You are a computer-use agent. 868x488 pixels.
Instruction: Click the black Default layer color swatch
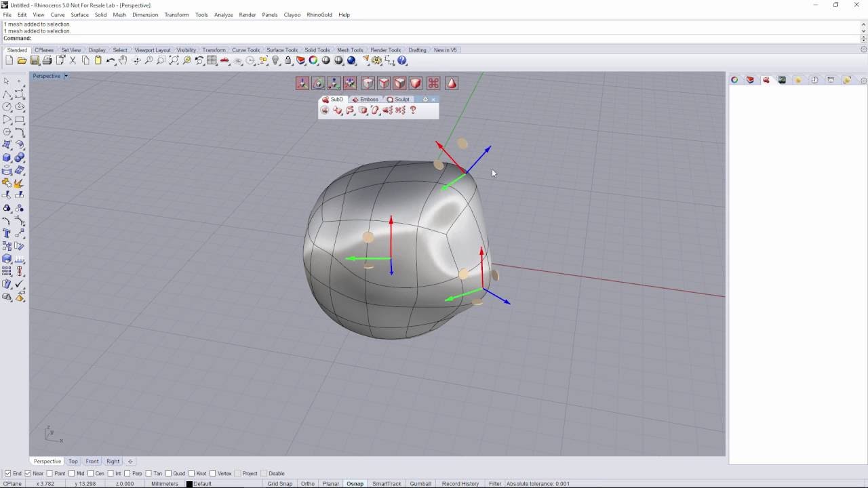click(x=189, y=484)
